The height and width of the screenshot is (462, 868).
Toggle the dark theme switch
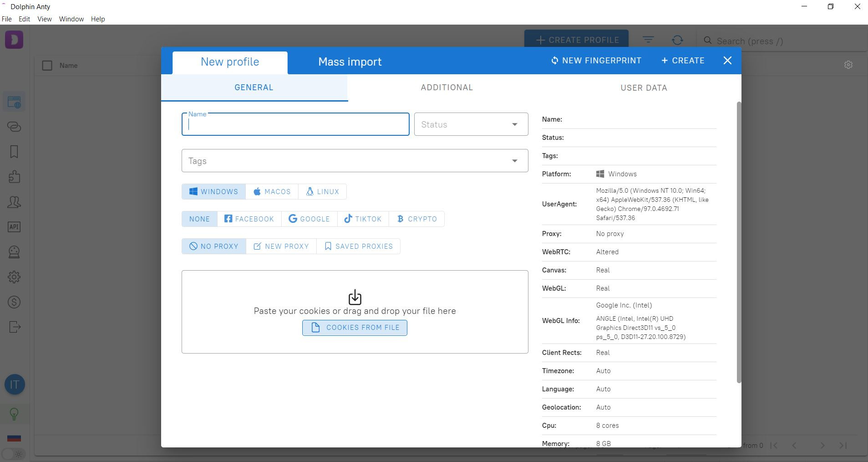click(x=14, y=454)
